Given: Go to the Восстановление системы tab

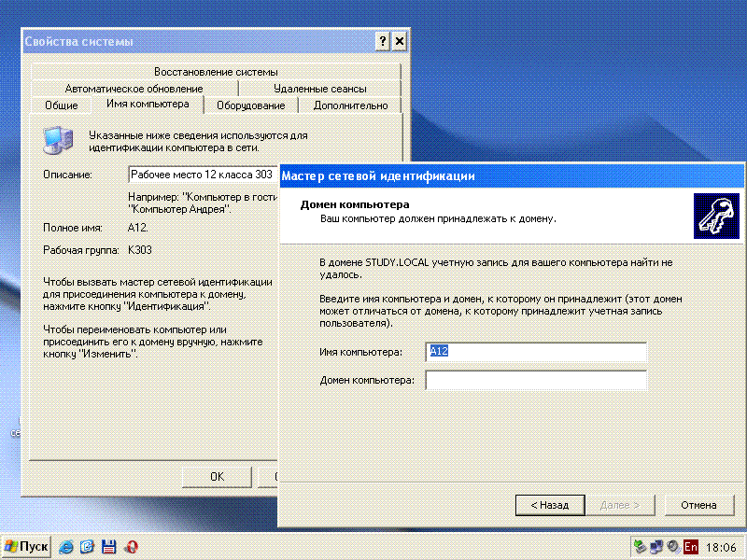Looking at the screenshot, I should coord(216,72).
